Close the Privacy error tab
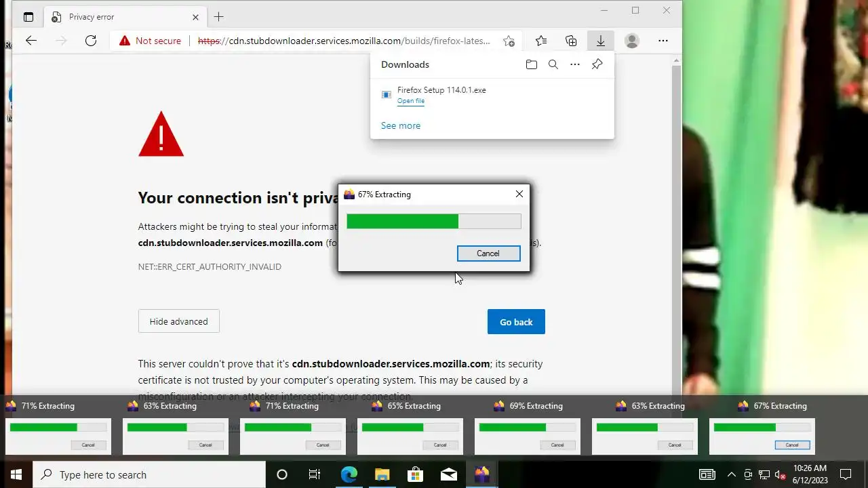 point(195,17)
